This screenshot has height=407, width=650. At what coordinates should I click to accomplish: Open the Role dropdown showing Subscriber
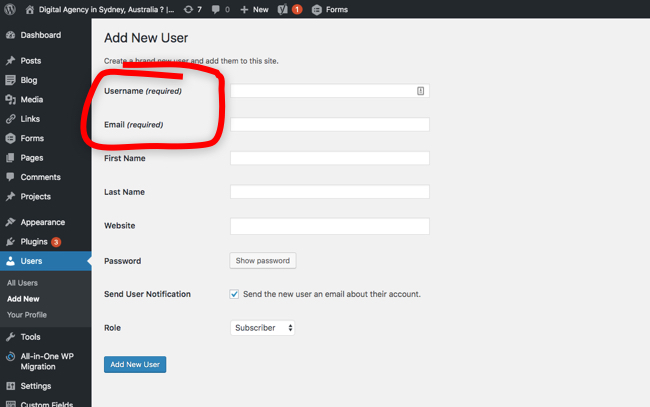tap(262, 328)
